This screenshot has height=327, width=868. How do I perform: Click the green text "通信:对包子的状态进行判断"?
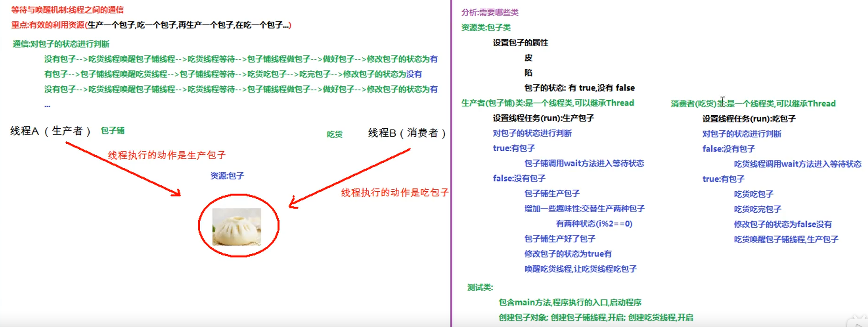click(61, 44)
